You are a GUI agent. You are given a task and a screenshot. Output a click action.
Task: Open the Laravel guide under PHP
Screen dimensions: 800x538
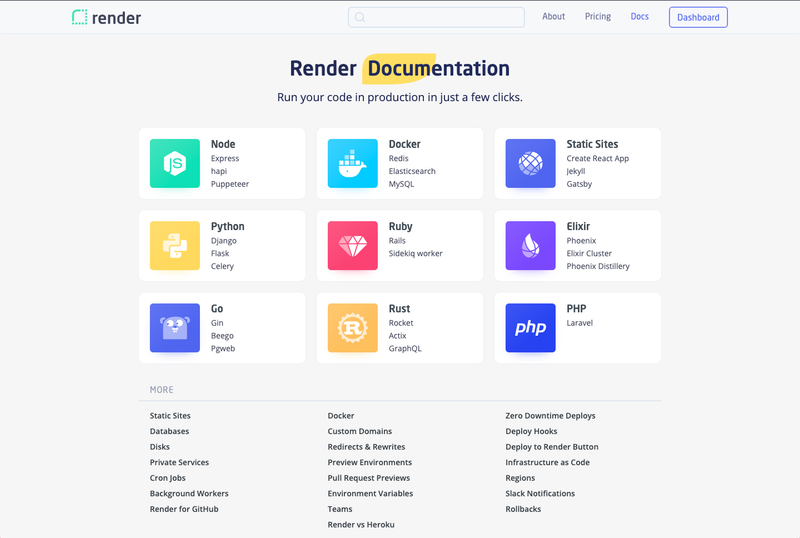click(580, 323)
